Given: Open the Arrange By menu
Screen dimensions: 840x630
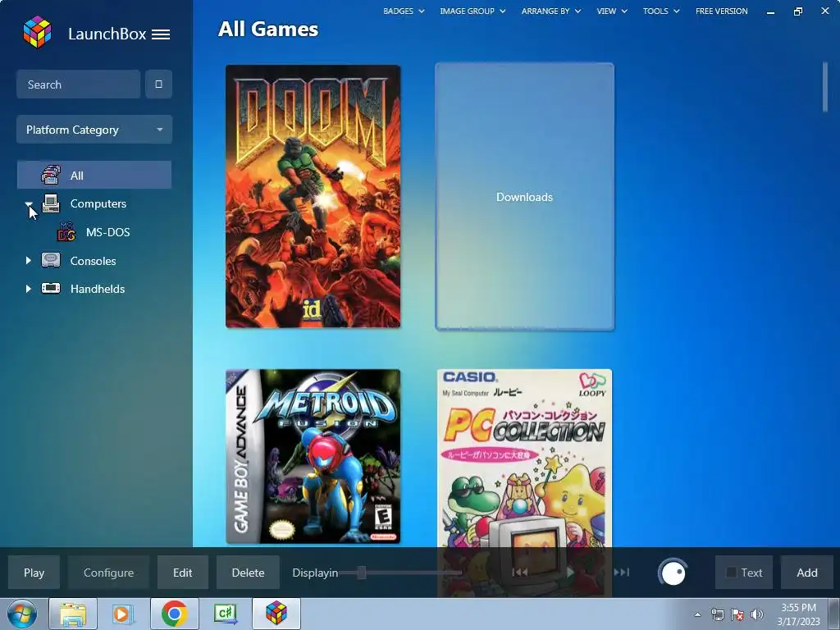Looking at the screenshot, I should click(x=550, y=11).
